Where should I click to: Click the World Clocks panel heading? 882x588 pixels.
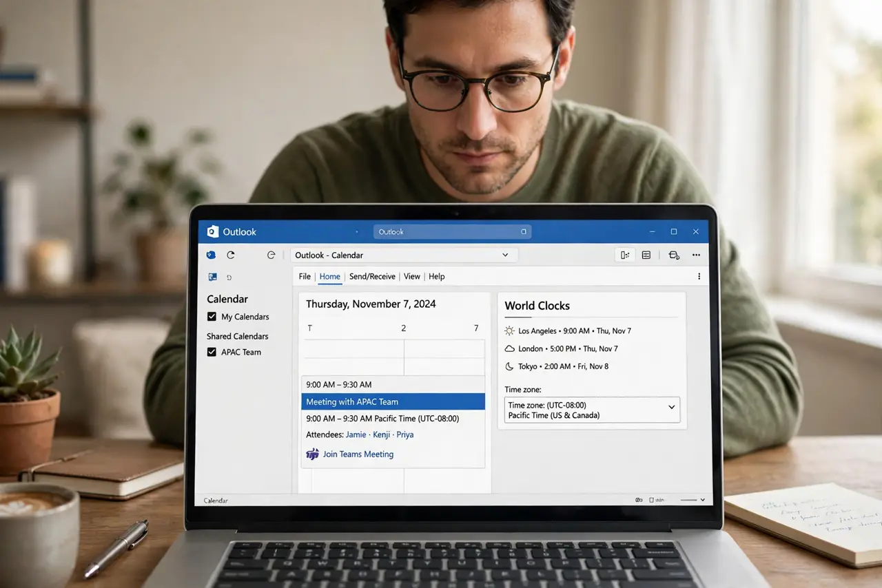coord(537,306)
